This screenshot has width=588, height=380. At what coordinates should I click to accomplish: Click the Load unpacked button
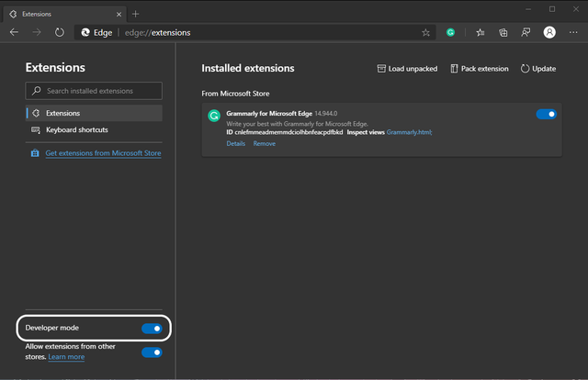point(407,69)
